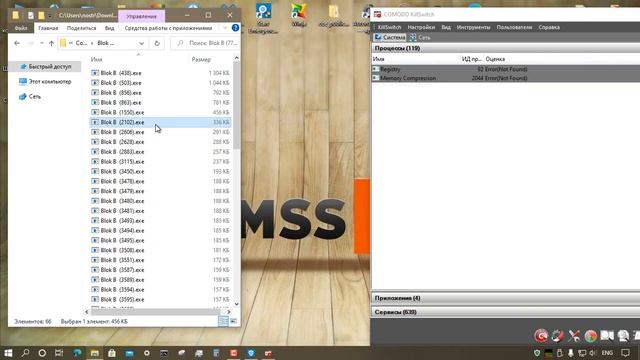Click the red circular KillSwitch toolbar icon
Screen dimensions: 640x360
pos(541,336)
